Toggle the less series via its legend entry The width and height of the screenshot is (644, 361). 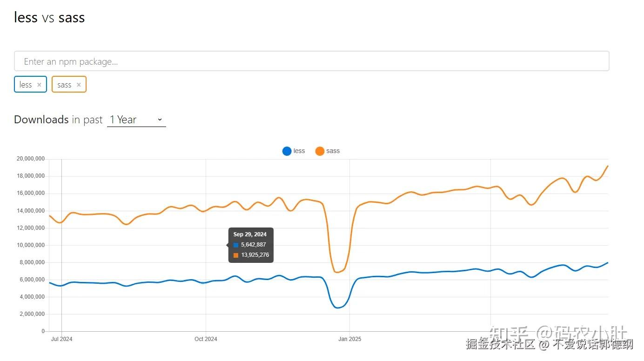[x=294, y=151]
